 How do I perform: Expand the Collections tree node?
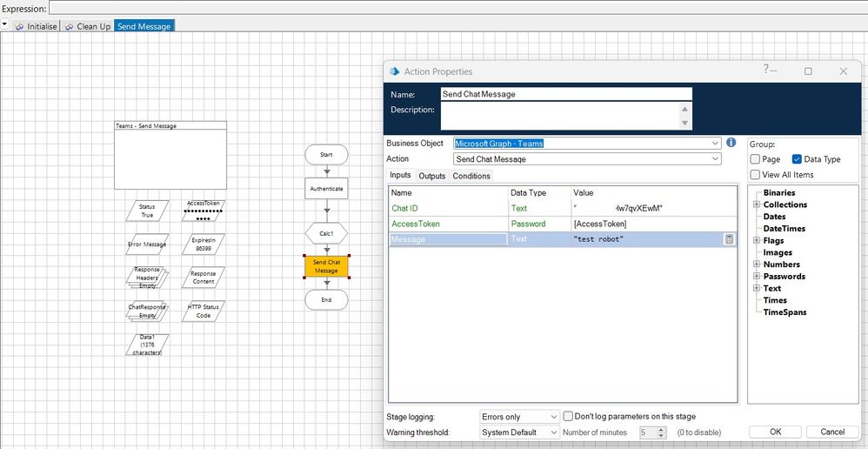(x=757, y=205)
